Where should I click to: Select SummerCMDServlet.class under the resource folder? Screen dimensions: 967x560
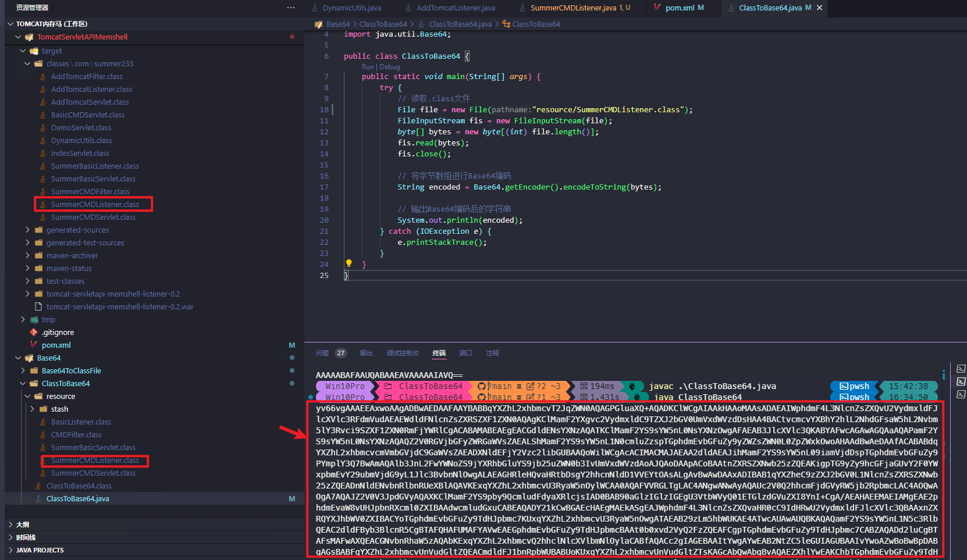pos(93,473)
